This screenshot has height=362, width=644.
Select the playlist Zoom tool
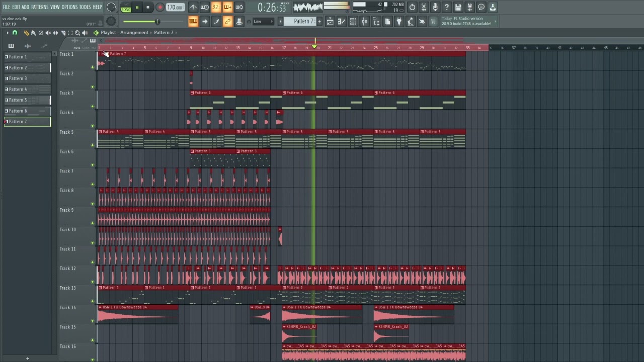point(77,33)
